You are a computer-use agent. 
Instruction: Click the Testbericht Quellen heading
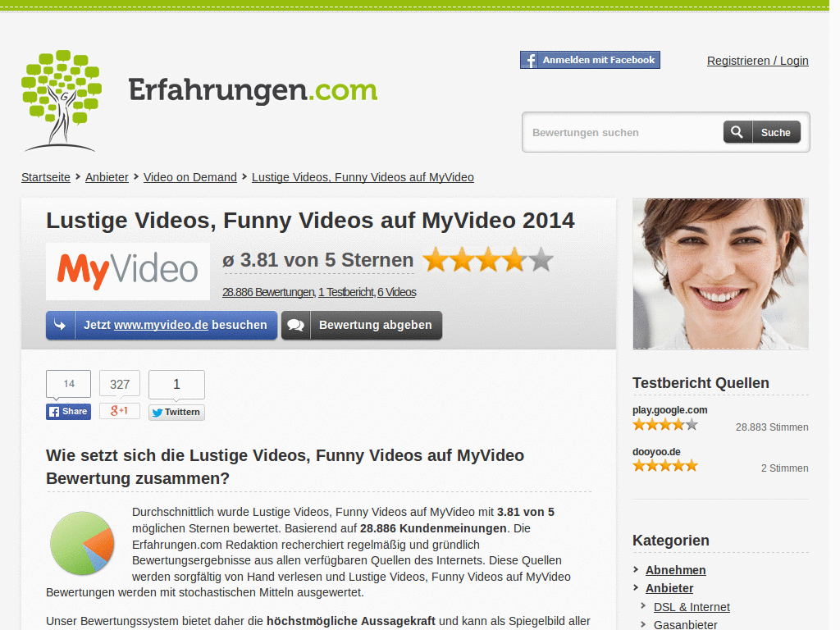click(x=701, y=383)
